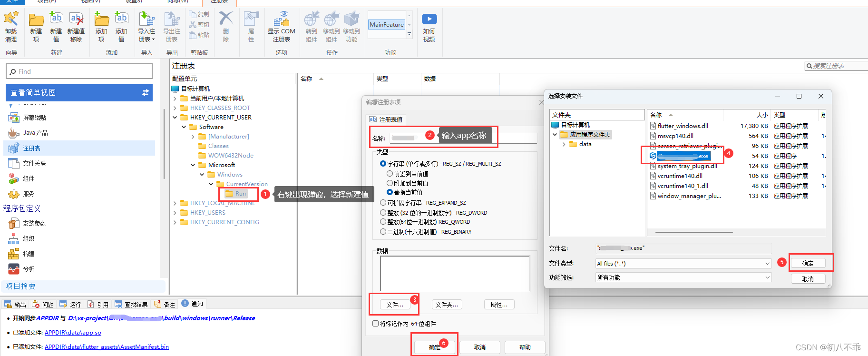Select the 替换当前值 radio option

pyautogui.click(x=390, y=192)
